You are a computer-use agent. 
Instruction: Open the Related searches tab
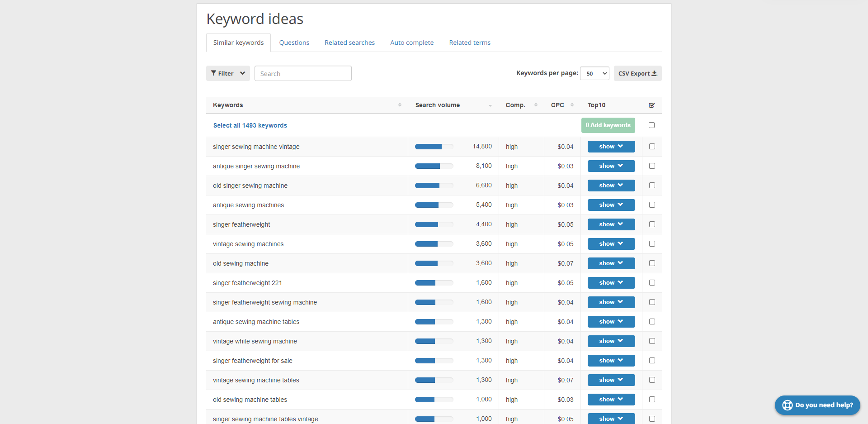click(349, 42)
